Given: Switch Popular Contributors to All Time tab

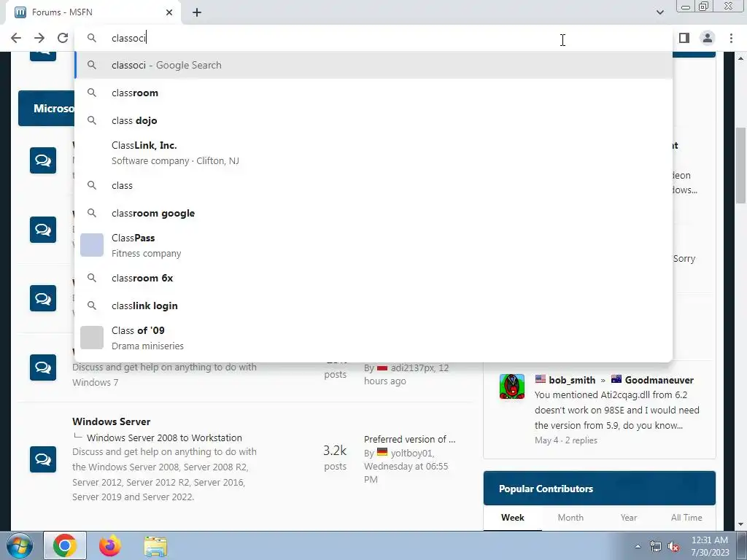Looking at the screenshot, I should click(686, 518).
